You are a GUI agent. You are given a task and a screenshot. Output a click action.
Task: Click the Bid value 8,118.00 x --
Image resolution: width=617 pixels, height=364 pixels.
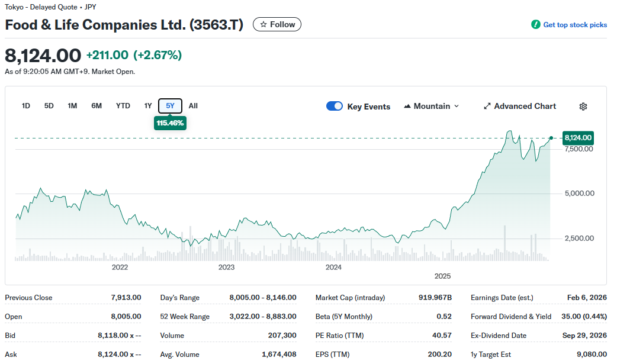tap(120, 335)
